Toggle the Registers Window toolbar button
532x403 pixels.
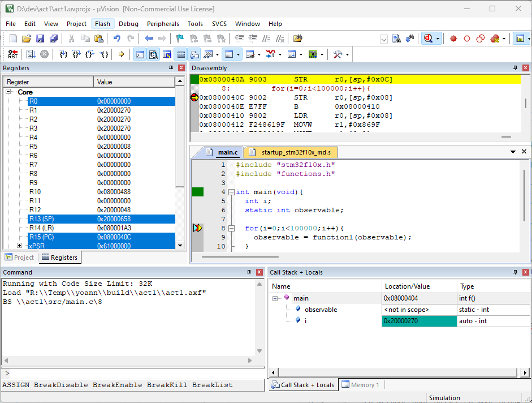[181, 54]
